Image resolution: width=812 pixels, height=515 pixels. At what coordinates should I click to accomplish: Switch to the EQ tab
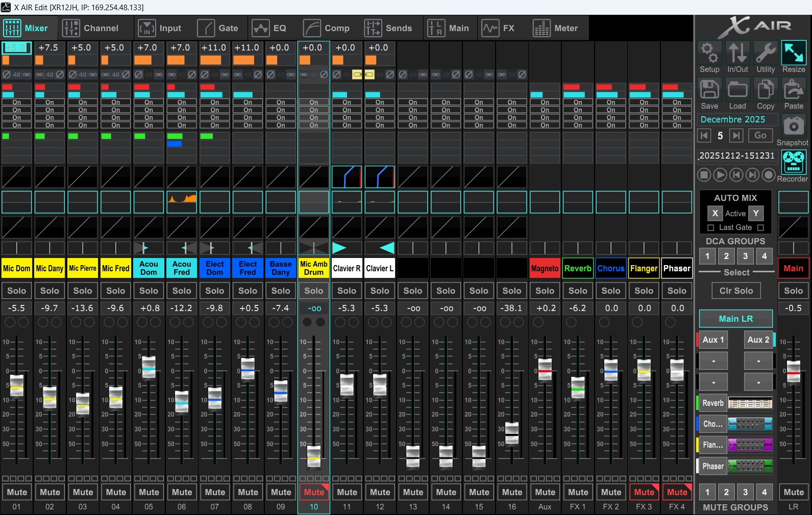pyautogui.click(x=269, y=28)
